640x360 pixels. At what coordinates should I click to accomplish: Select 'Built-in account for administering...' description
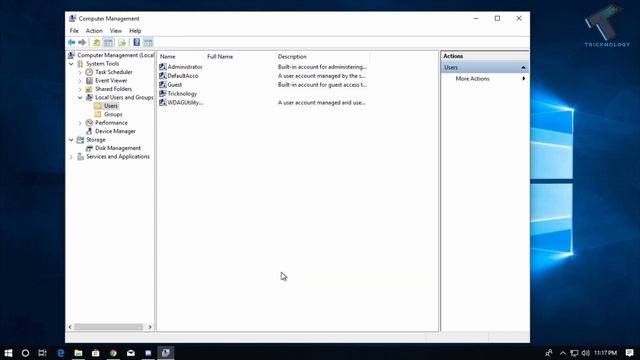click(322, 67)
